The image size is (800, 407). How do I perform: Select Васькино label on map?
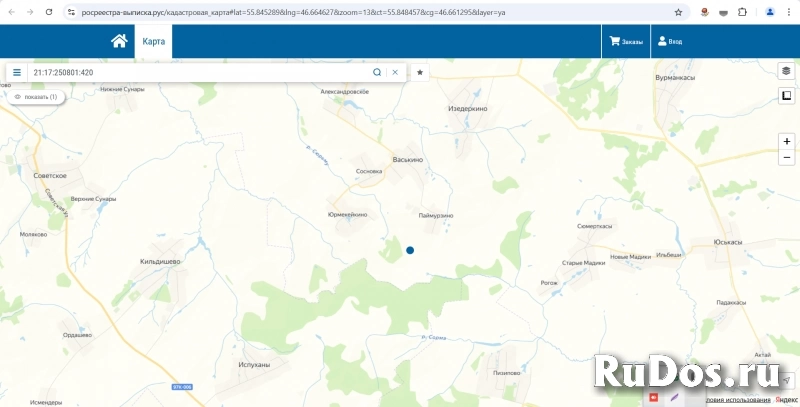coord(408,160)
